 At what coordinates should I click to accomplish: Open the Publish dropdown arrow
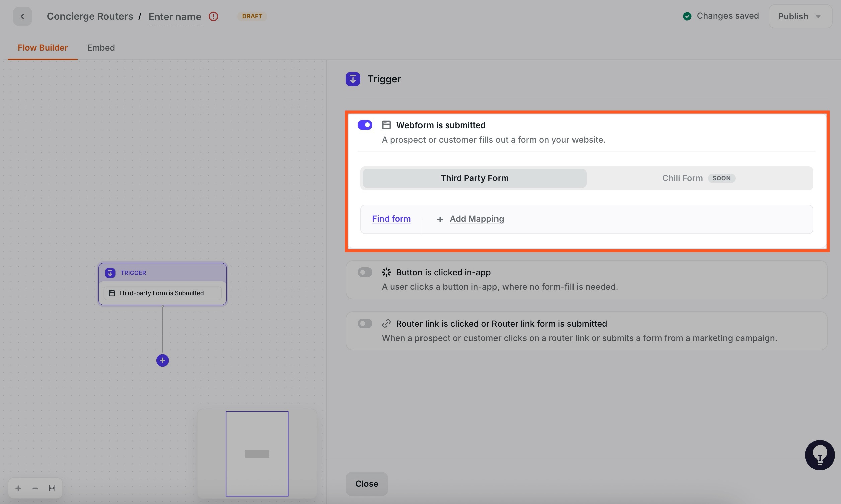[x=818, y=16]
